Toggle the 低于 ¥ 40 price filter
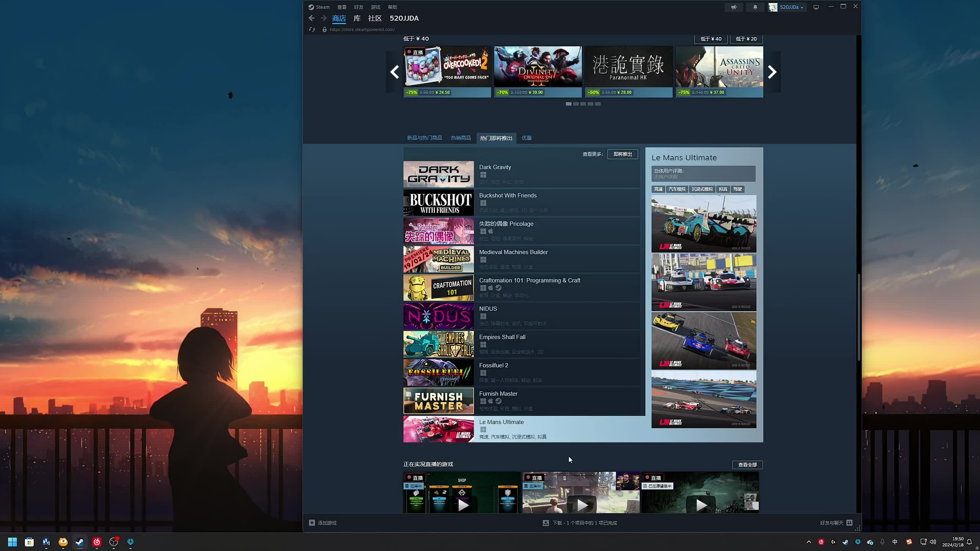 711,39
